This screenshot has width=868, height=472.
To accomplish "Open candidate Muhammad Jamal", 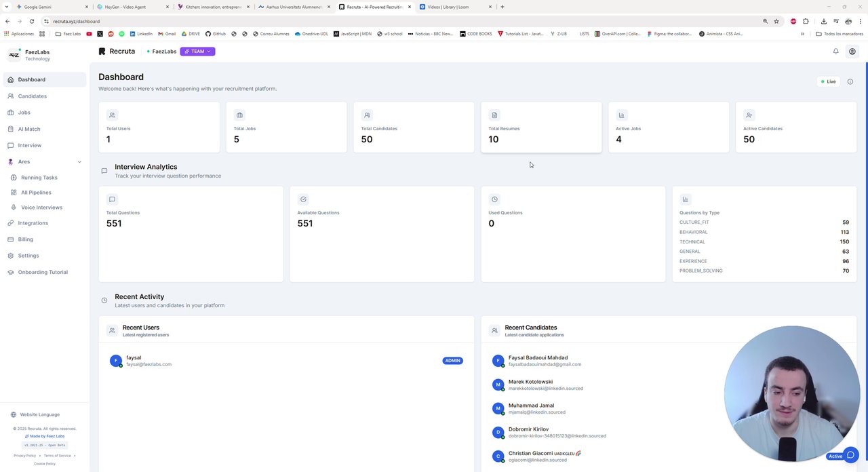I will pyautogui.click(x=531, y=406).
